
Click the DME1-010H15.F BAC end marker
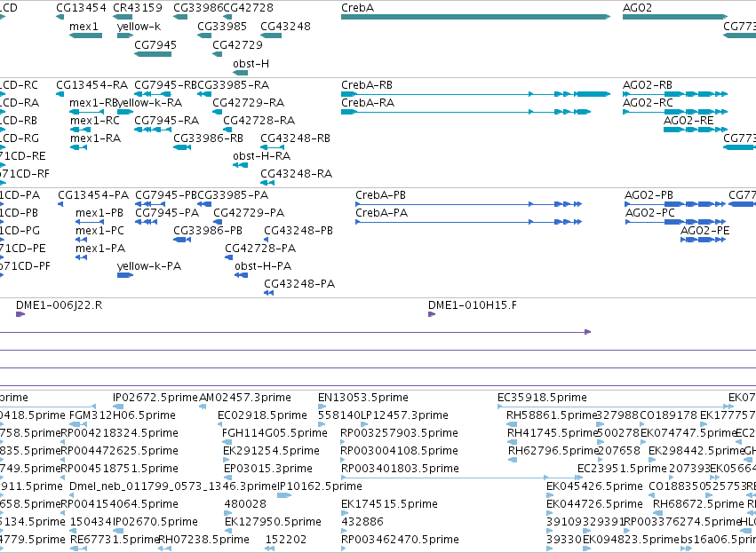point(432,314)
